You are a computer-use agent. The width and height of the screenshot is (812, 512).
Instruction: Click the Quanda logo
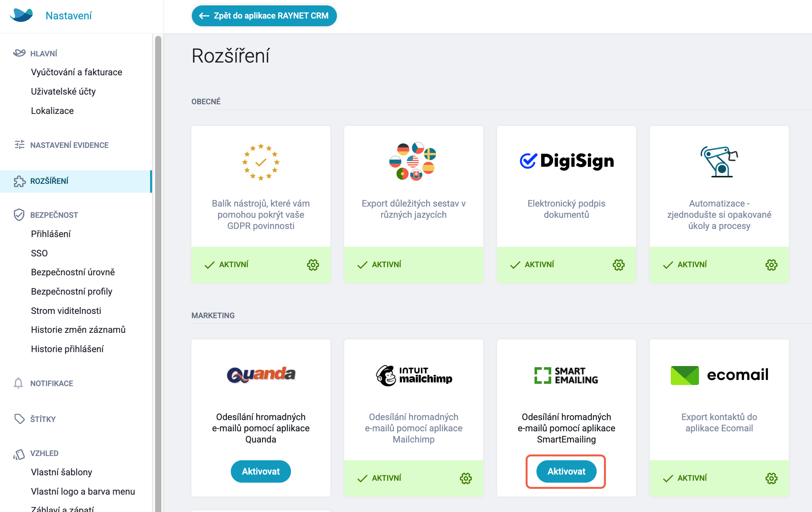point(261,375)
